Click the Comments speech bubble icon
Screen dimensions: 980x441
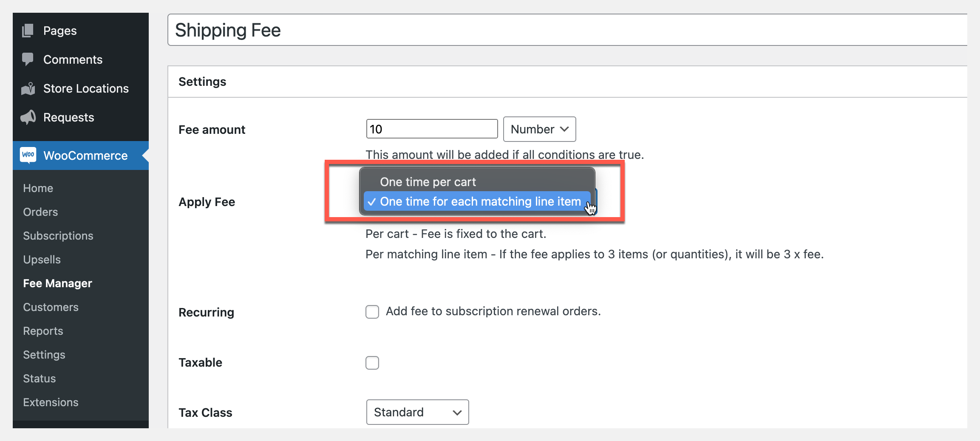28,59
